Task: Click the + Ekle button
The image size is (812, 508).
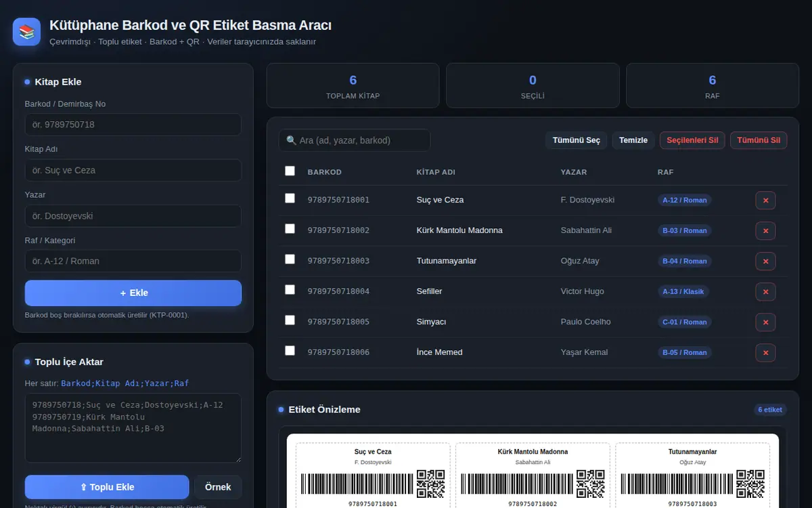Action: click(133, 293)
